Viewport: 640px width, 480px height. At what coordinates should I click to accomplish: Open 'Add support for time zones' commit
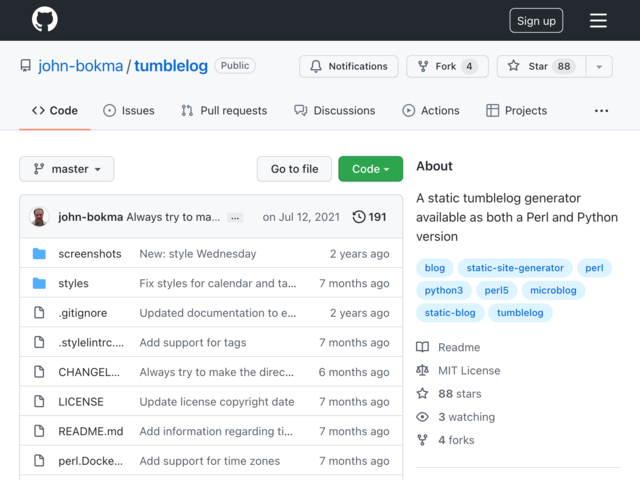[x=210, y=461]
